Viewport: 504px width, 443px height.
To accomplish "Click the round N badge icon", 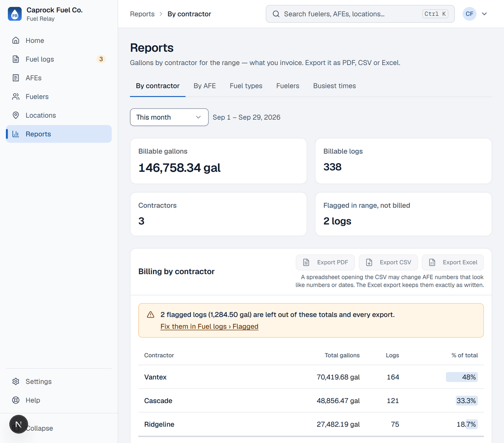I will coord(18,425).
